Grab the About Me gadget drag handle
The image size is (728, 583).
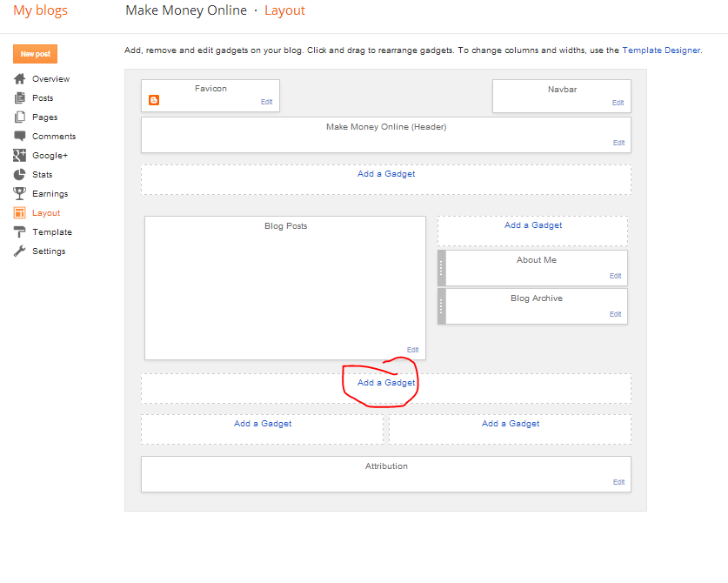442,268
